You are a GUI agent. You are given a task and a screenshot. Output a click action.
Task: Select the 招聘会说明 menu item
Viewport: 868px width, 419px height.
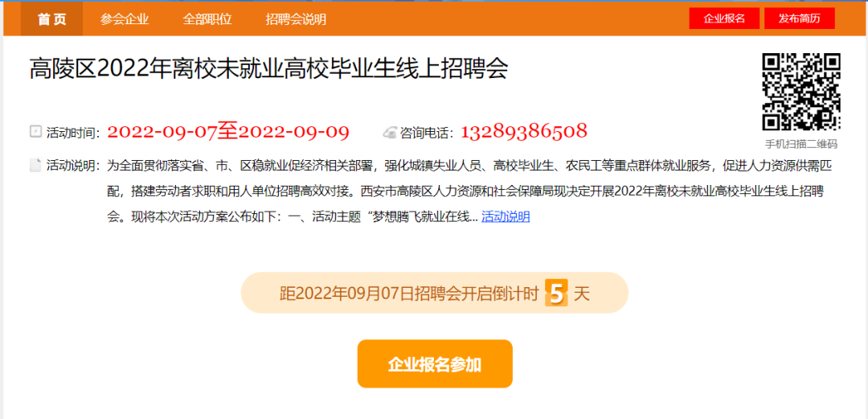[x=296, y=18]
